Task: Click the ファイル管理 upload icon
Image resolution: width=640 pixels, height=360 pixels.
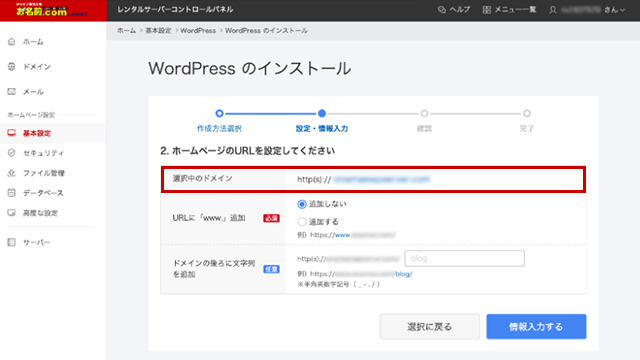Action: coord(11,173)
